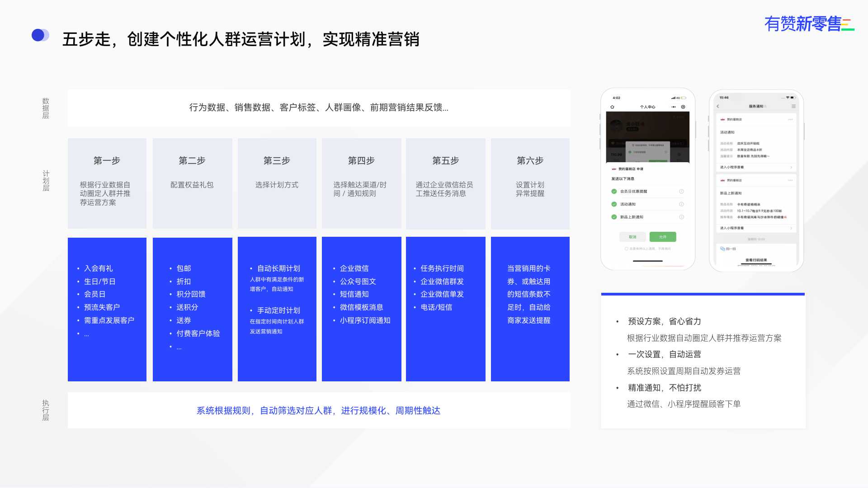
Task: Select the keep-choice radio below the buttons
Action: coord(627,249)
